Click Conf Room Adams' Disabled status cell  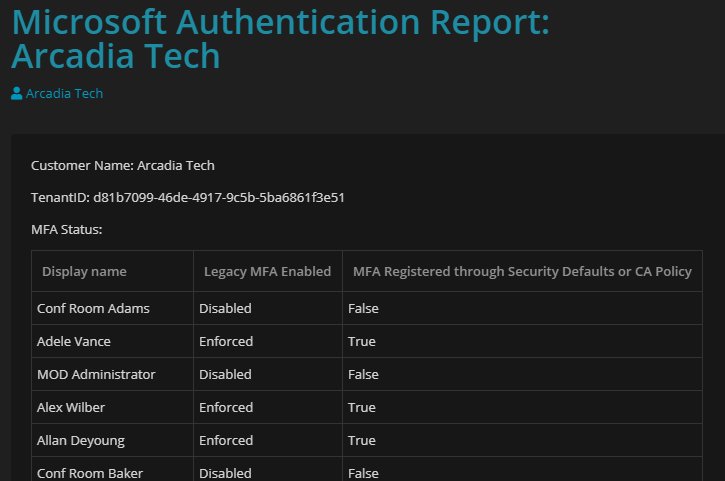tap(225, 308)
